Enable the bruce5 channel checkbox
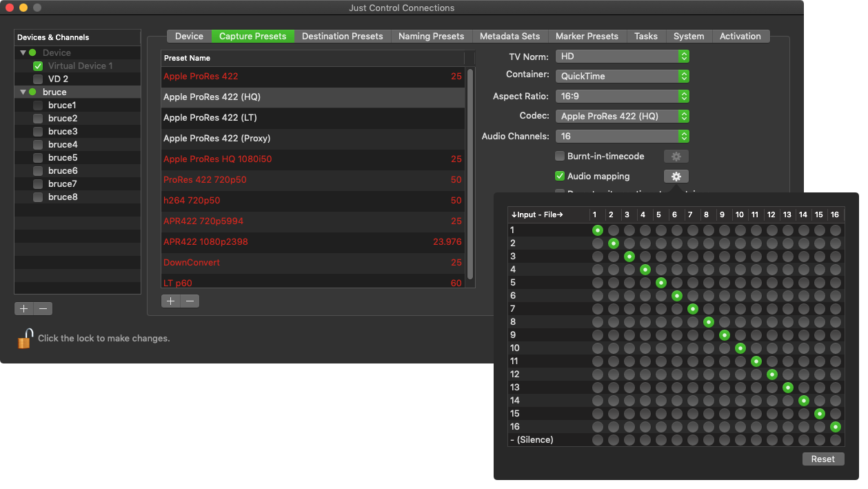 click(x=38, y=158)
